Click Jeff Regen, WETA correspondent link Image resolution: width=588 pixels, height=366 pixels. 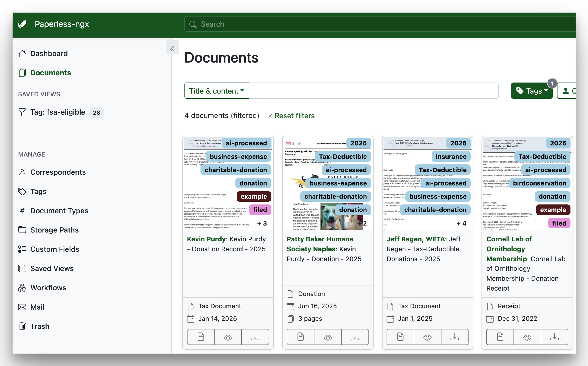click(416, 239)
